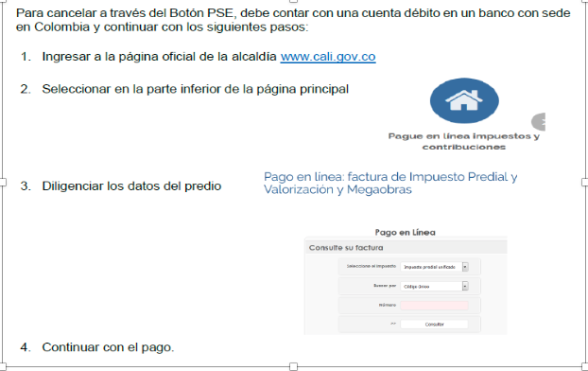The width and height of the screenshot is (588, 371).
Task: Click the blue house icon
Action: 464,100
